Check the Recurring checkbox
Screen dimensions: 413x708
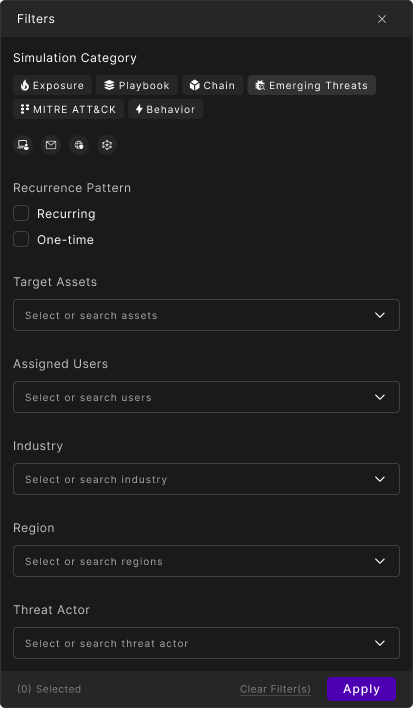coord(21,213)
